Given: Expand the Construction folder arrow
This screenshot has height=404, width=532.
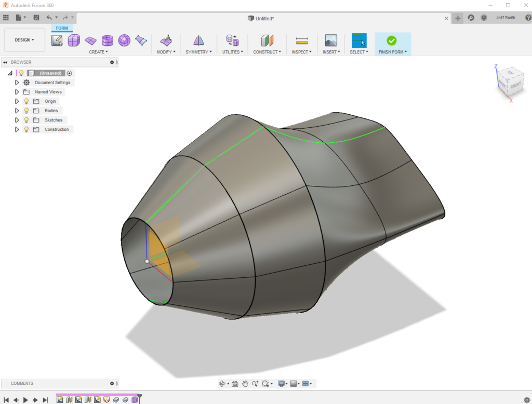Looking at the screenshot, I should pyautogui.click(x=17, y=129).
